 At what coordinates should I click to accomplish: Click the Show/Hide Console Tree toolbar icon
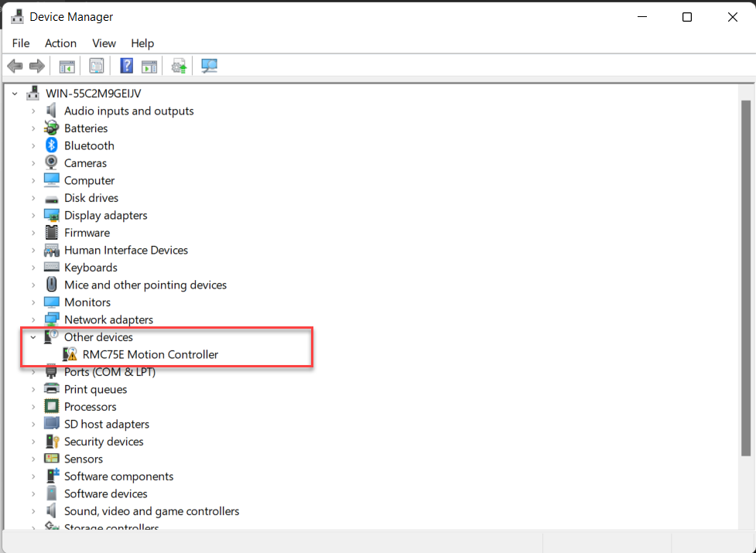67,66
